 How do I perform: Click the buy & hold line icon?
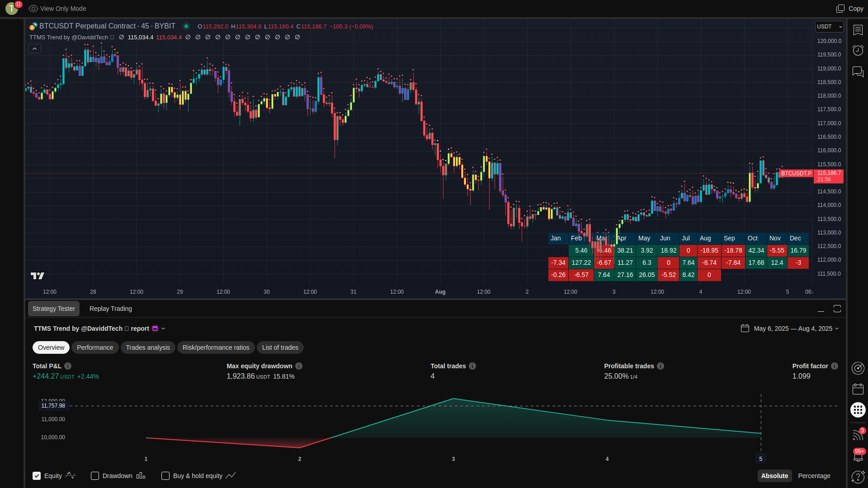231,475
